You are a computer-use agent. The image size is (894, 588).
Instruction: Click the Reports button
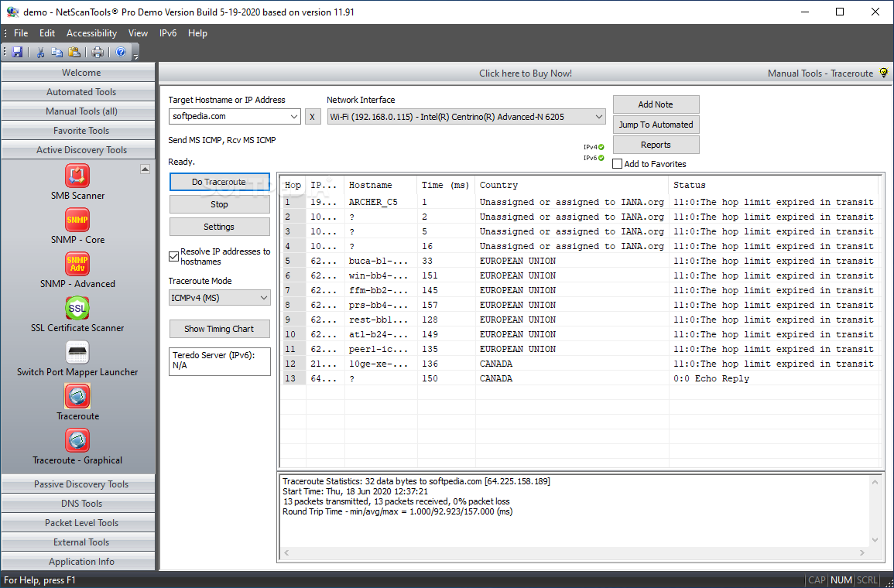pyautogui.click(x=656, y=145)
